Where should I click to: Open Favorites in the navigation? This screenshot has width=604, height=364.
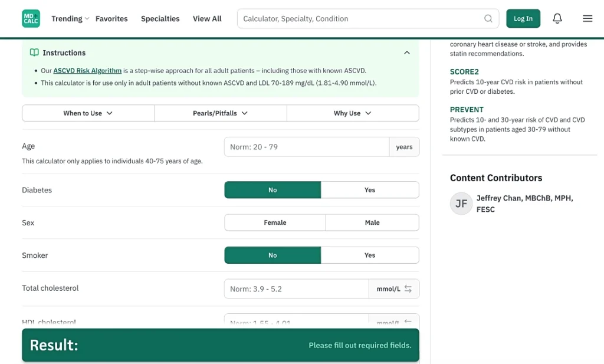point(111,18)
